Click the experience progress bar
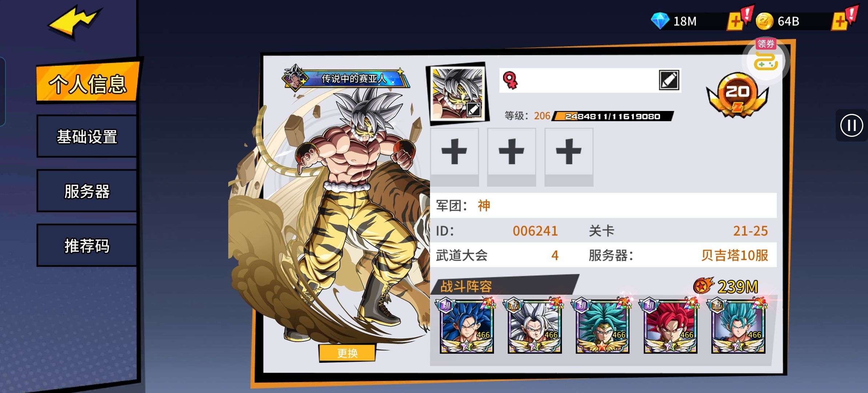Viewport: 868px width, 393px height. [612, 116]
